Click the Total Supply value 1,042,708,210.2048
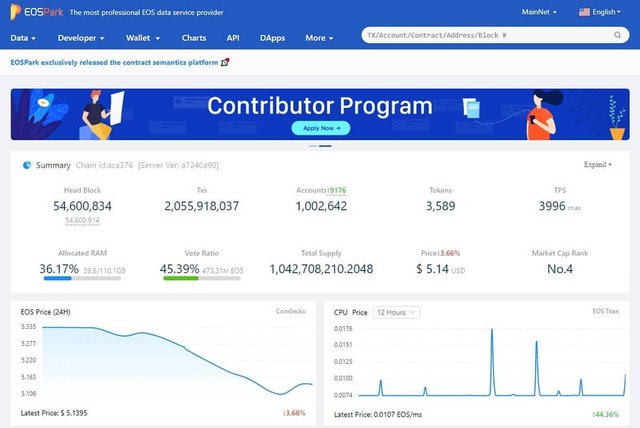This screenshot has height=428, width=640. tap(321, 269)
